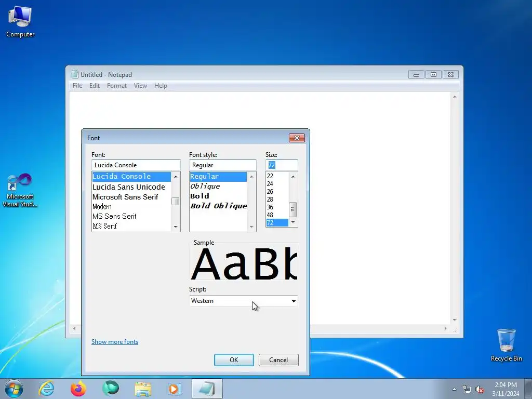Choose MS Sans Serif font
The width and height of the screenshot is (532, 399).
[x=131, y=217]
